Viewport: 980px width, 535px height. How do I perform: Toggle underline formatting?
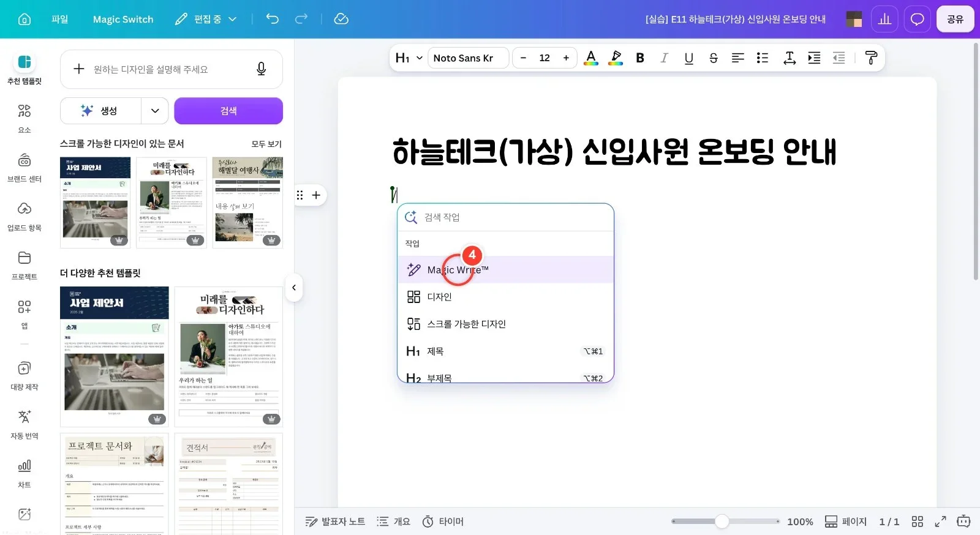(689, 58)
